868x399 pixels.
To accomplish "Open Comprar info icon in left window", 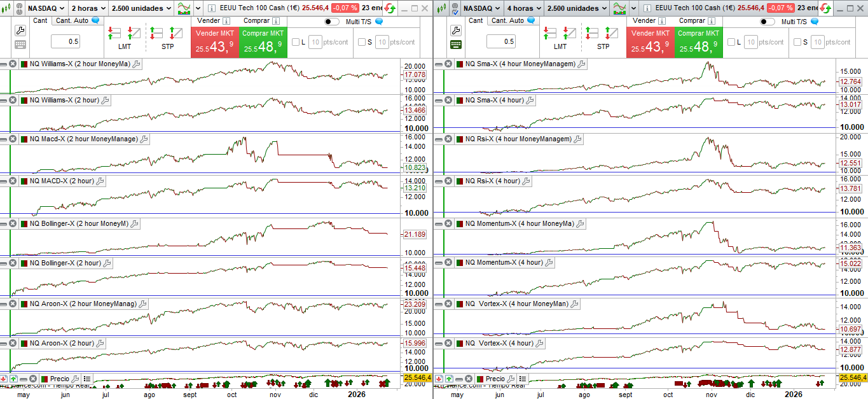I will pyautogui.click(x=275, y=21).
